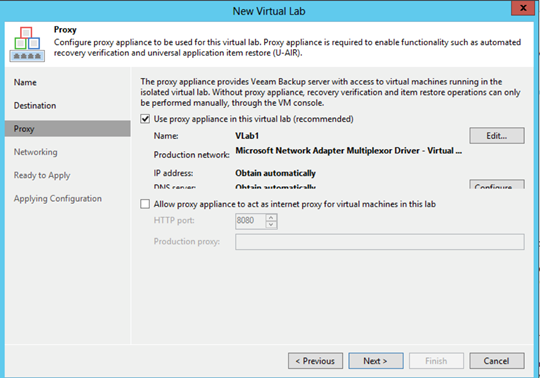Enable Allow proxy appliance as internet proxy
Image resolution: width=540 pixels, height=378 pixels.
(145, 204)
